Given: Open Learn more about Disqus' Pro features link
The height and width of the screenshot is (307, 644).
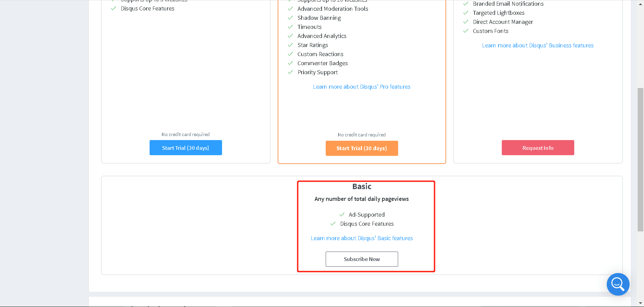Looking at the screenshot, I should click(x=362, y=87).
